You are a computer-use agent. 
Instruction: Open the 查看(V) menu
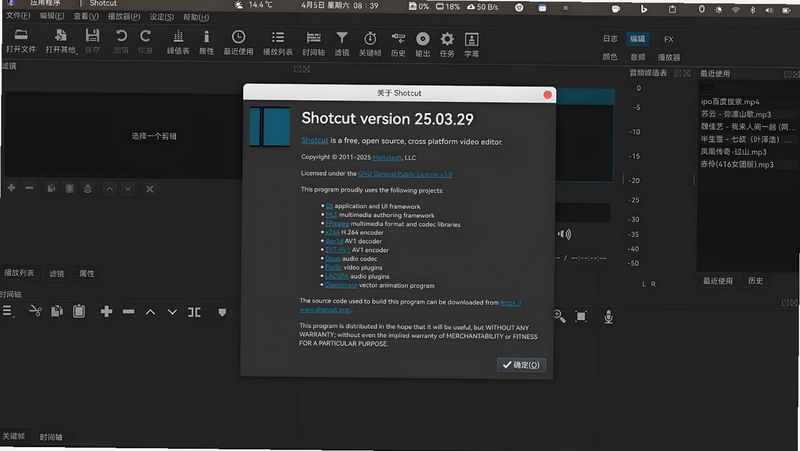click(x=86, y=16)
